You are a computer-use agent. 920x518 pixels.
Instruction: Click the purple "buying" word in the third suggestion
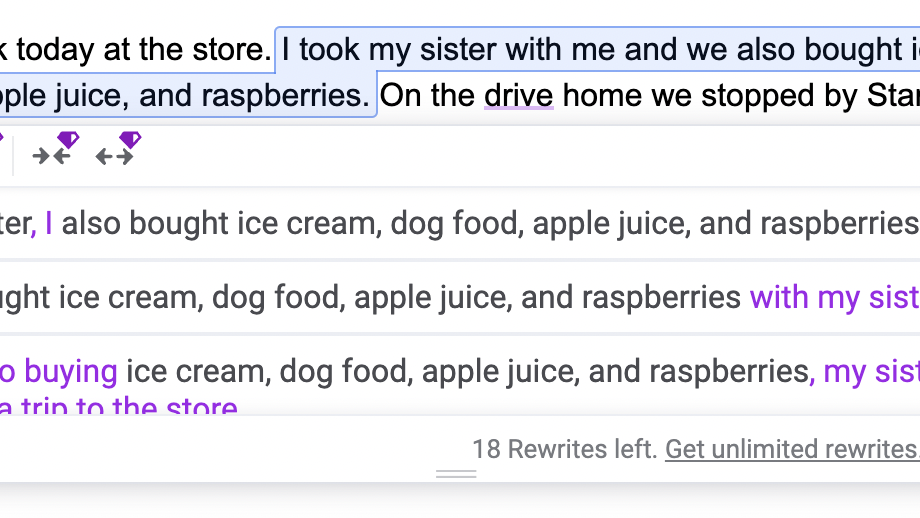click(70, 372)
